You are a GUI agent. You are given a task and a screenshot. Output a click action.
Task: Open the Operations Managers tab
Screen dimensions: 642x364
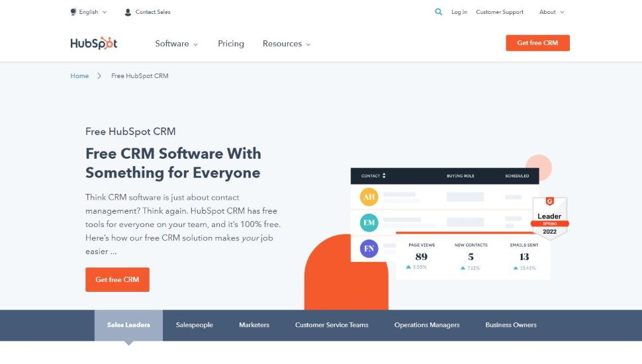427,325
